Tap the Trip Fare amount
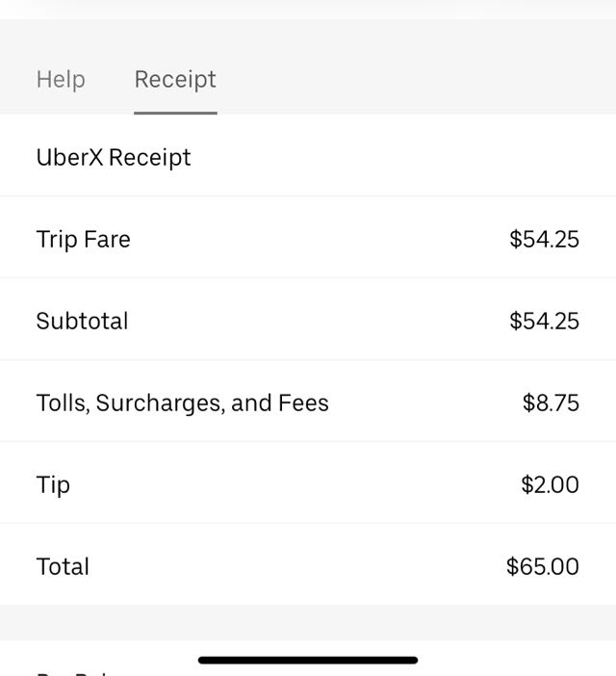 pos(544,239)
